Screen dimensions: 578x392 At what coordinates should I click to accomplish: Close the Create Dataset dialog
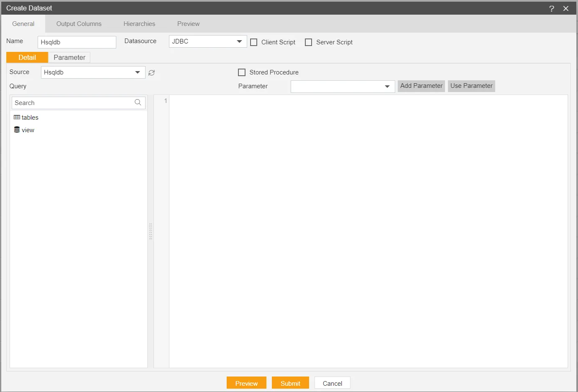coord(566,8)
